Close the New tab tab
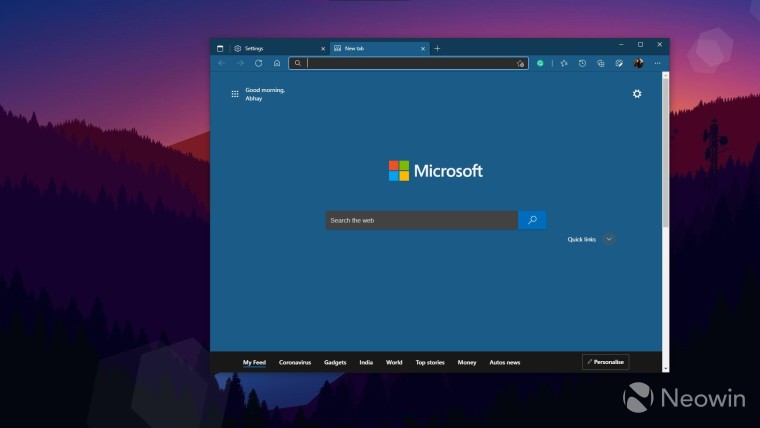The image size is (760, 428). pyautogui.click(x=423, y=49)
